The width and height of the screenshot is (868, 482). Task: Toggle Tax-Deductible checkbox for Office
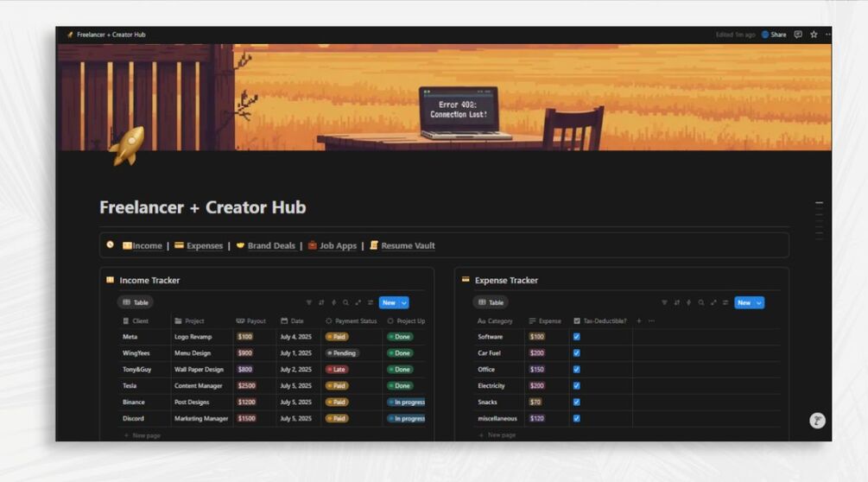[x=576, y=369]
